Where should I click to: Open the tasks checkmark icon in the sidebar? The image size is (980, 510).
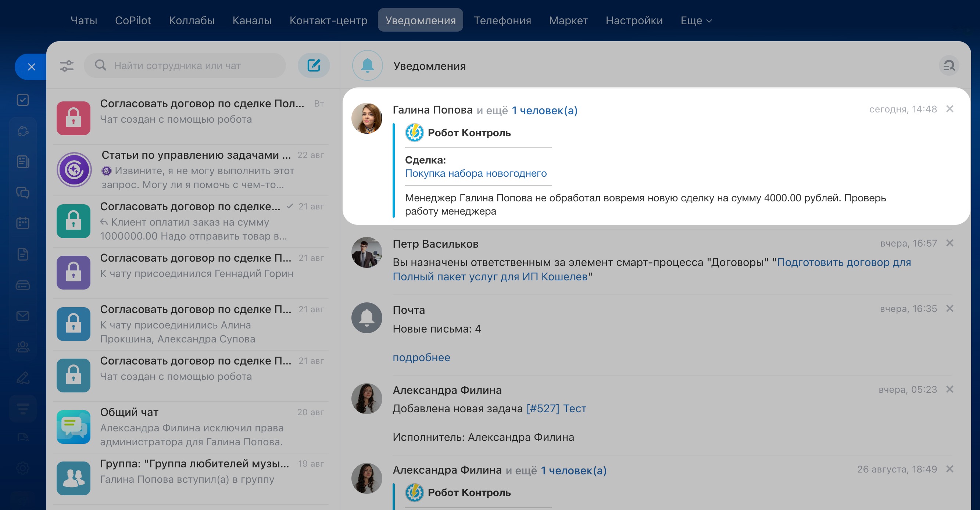click(23, 100)
